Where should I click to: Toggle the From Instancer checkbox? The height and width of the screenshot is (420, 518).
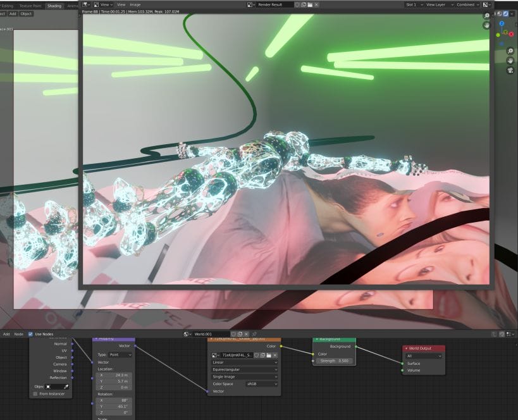35,394
